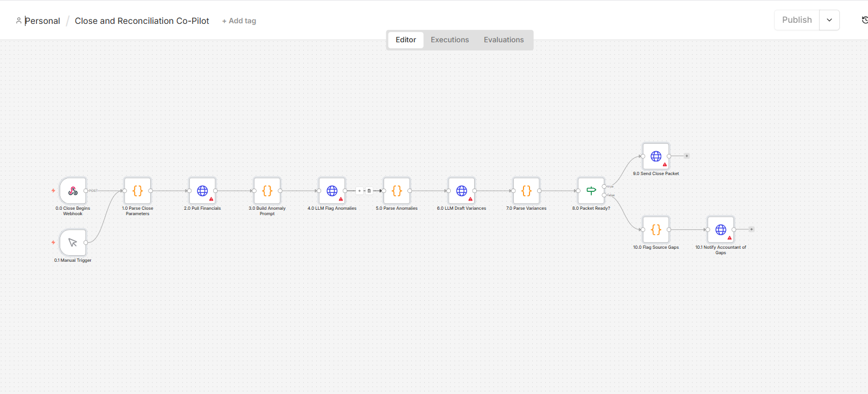
Task: Open the 1.0 Parse Close Parameters node
Action: [x=138, y=191]
